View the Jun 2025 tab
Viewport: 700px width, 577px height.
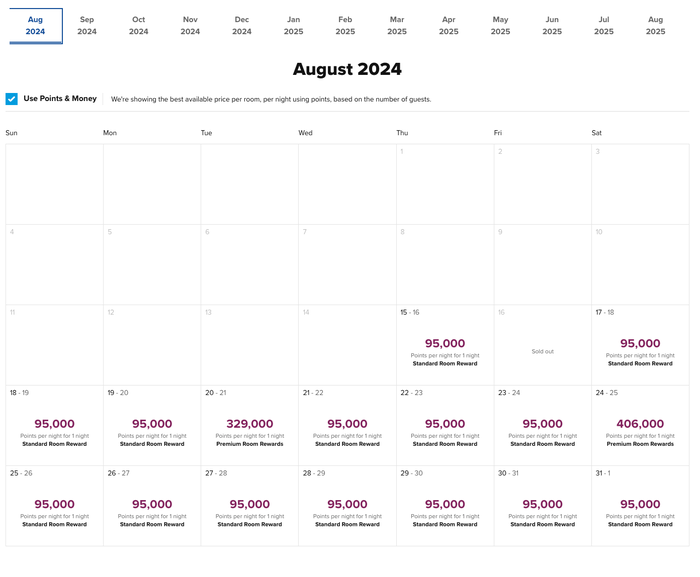click(x=552, y=25)
